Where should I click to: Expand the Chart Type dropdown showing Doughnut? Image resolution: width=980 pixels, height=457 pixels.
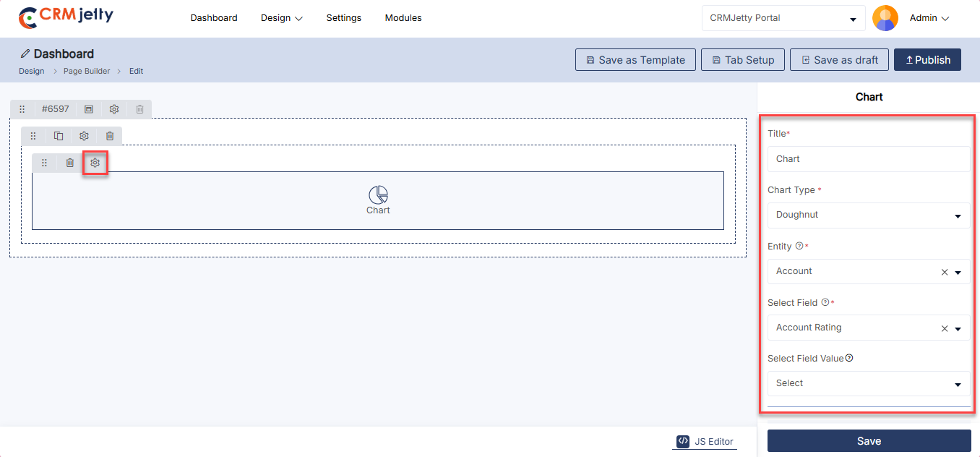868,215
